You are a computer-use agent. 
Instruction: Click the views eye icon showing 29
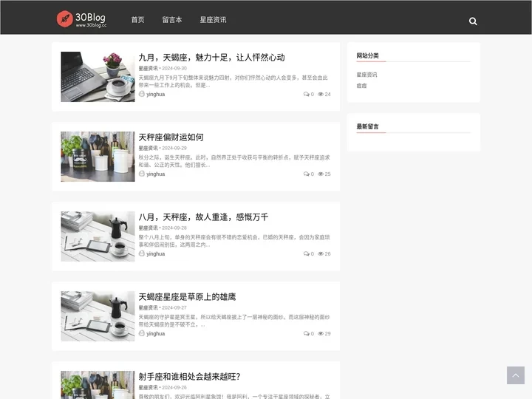(321, 333)
